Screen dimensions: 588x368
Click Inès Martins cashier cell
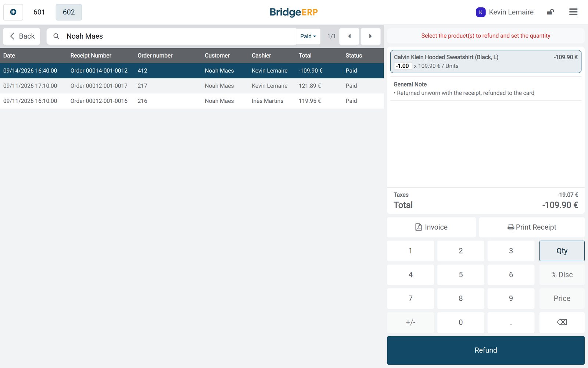click(268, 101)
